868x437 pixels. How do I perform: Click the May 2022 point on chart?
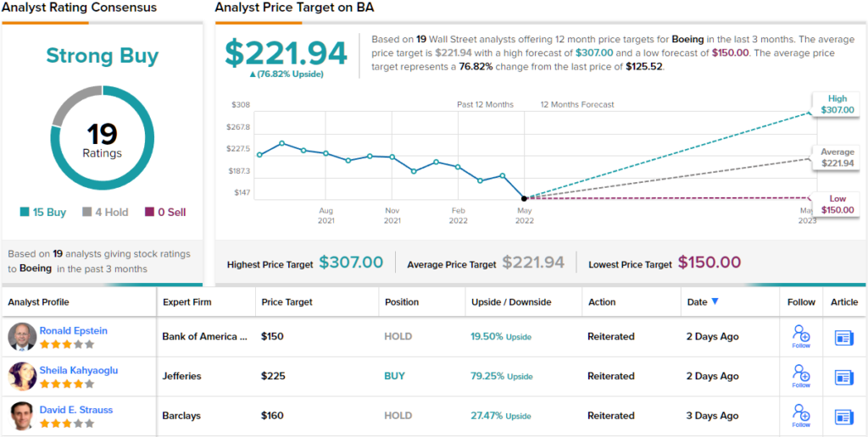click(525, 197)
